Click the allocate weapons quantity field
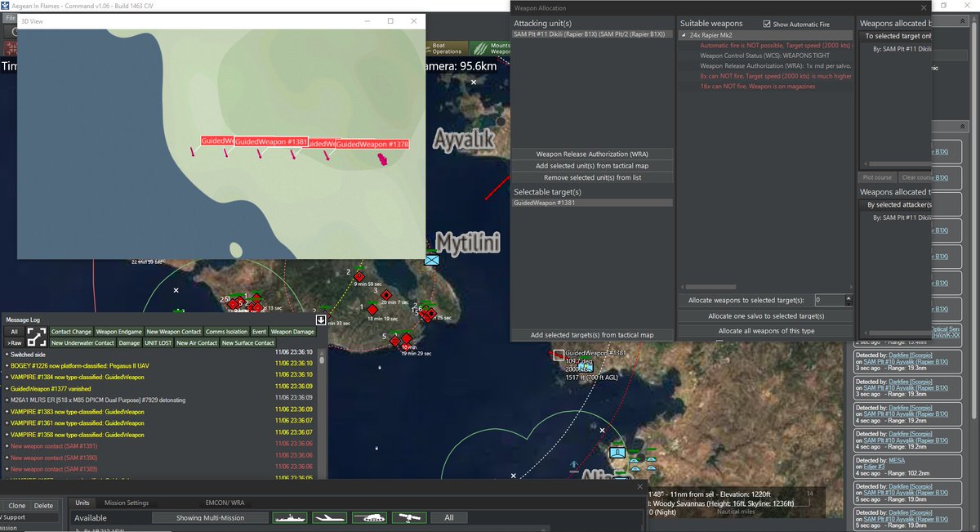 [x=828, y=300]
